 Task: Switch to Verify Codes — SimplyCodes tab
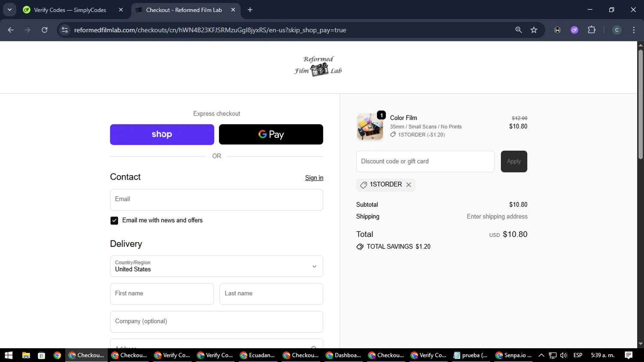(x=70, y=10)
